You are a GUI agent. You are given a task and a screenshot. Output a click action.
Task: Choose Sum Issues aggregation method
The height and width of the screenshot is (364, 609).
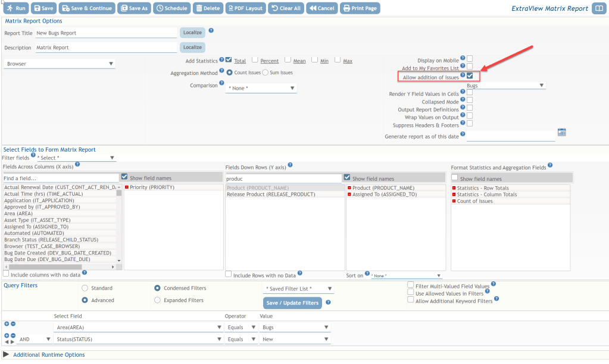click(x=266, y=73)
